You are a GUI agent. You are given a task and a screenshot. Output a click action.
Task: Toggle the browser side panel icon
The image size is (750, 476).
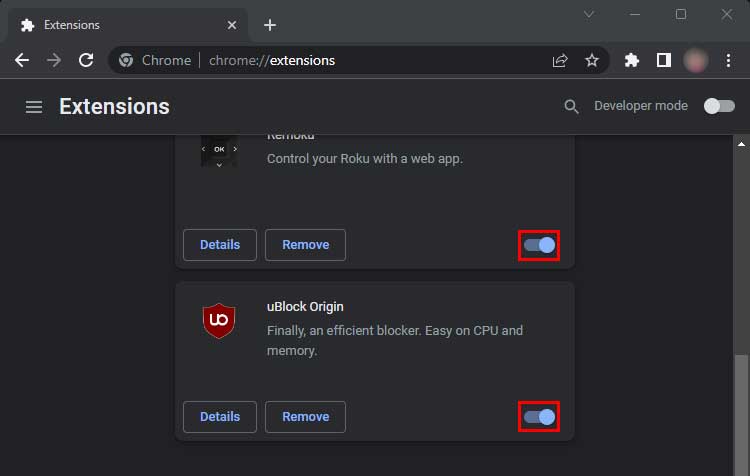pos(663,60)
